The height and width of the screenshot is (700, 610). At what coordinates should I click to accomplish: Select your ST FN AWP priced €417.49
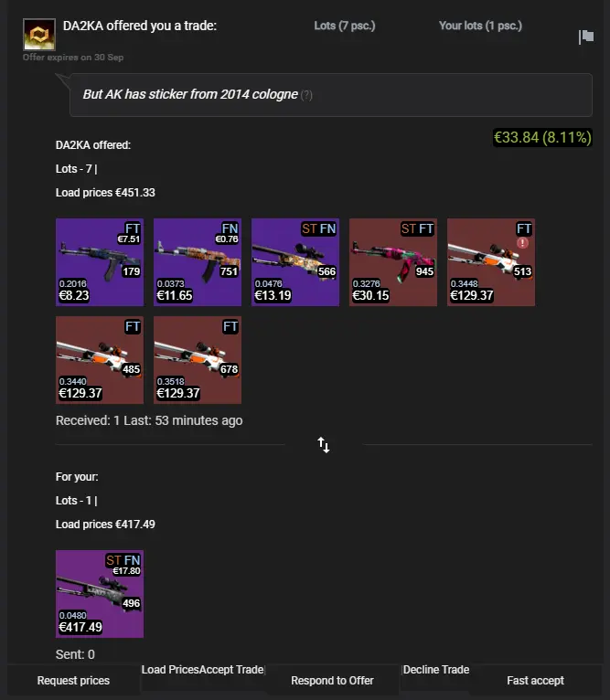click(x=100, y=594)
